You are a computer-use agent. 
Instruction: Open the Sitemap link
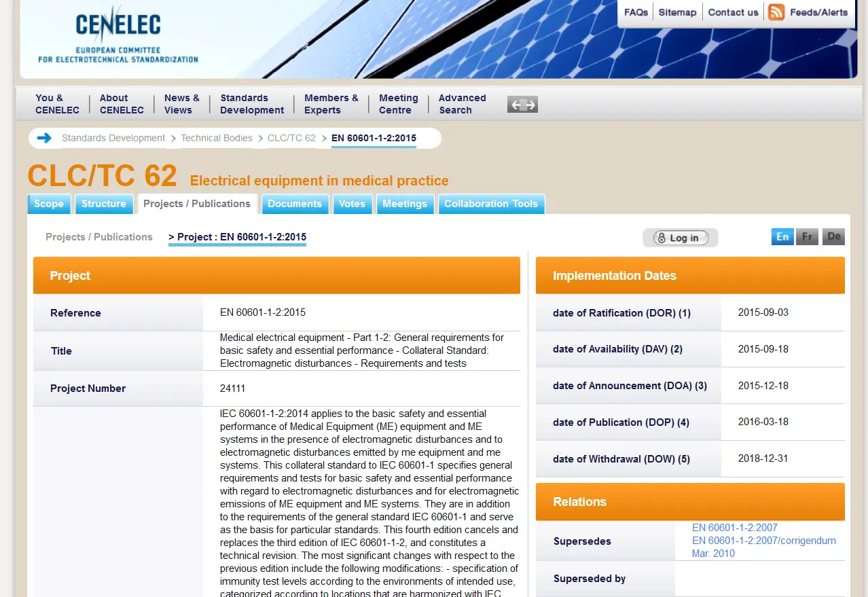click(x=677, y=12)
